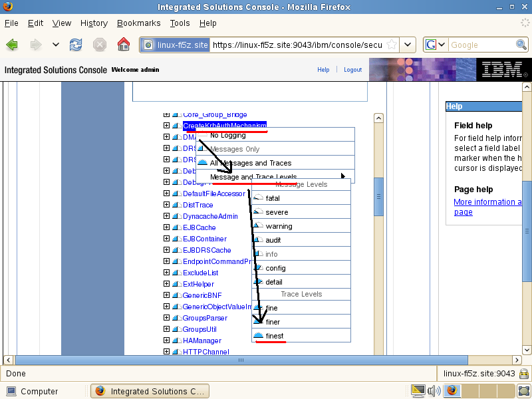This screenshot has width=532, height=399.
Task: Select the detail level gauge icon
Action: pyautogui.click(x=258, y=281)
